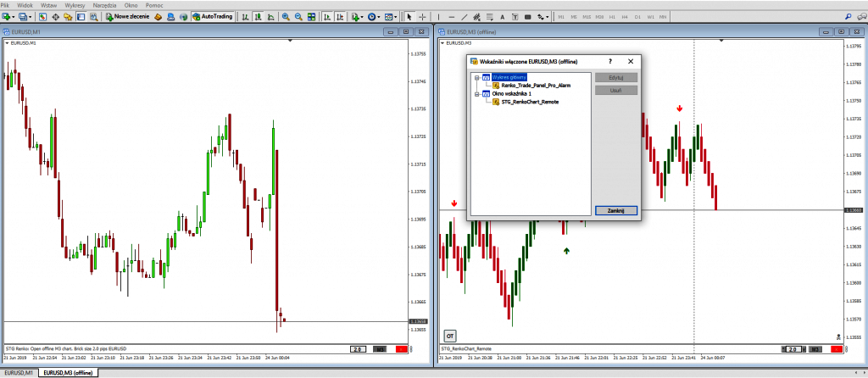
Task: Click the Nowe zlecenie (new order) button
Action: [127, 17]
